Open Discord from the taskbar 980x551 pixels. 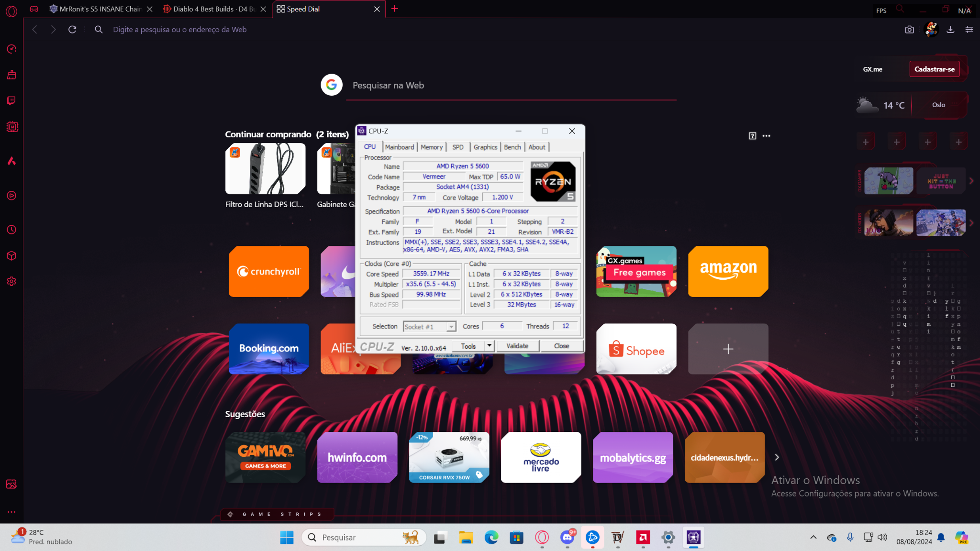[x=567, y=538]
